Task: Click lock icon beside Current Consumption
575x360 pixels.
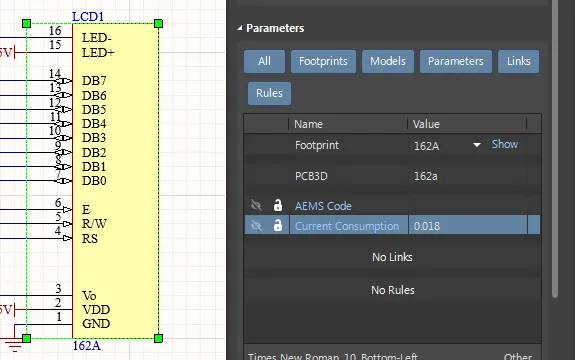Action: [278, 225]
